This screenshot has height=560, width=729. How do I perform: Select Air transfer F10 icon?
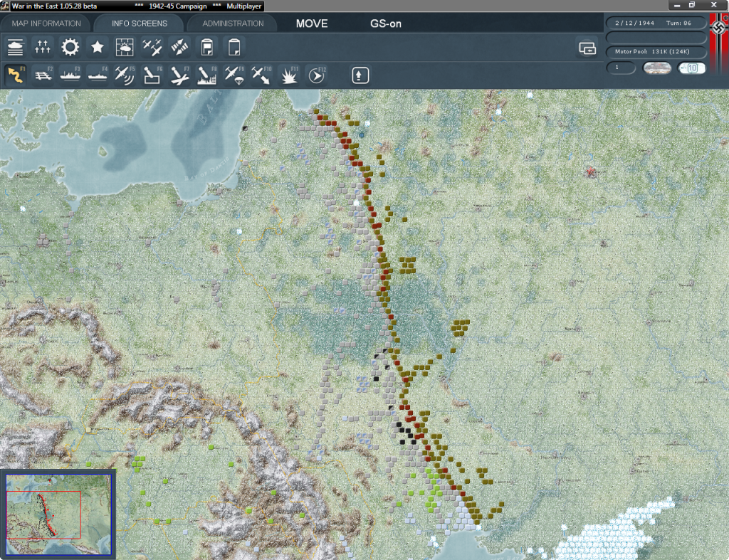tap(261, 75)
